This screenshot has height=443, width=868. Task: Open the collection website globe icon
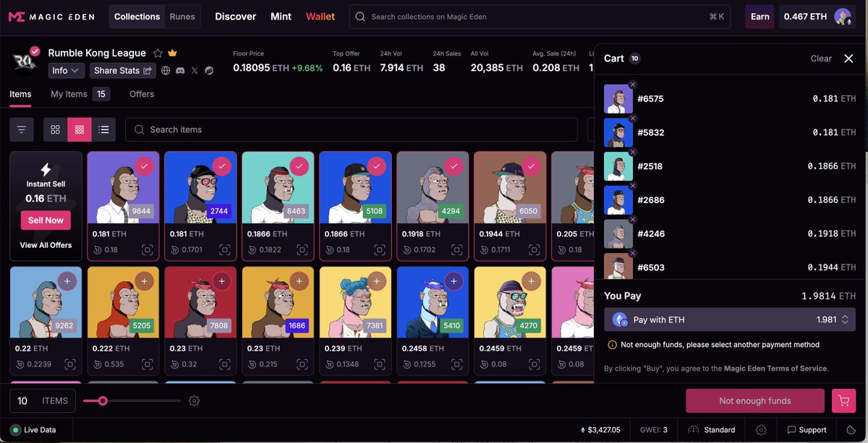point(166,71)
